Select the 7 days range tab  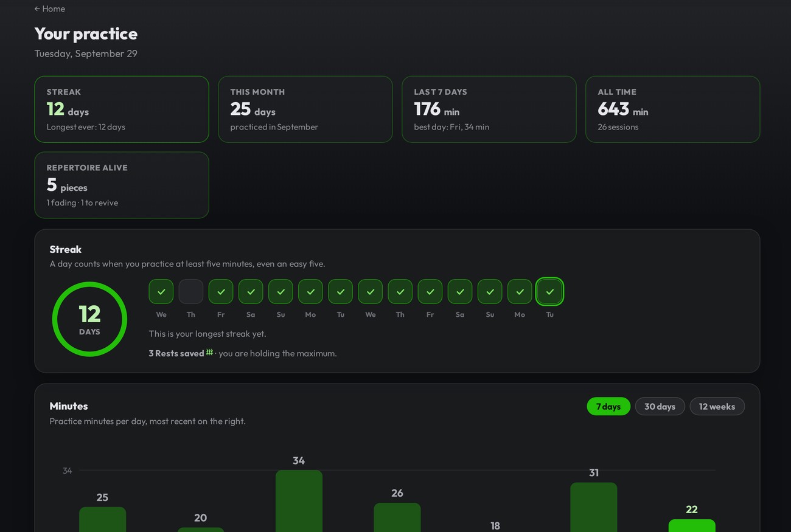608,406
